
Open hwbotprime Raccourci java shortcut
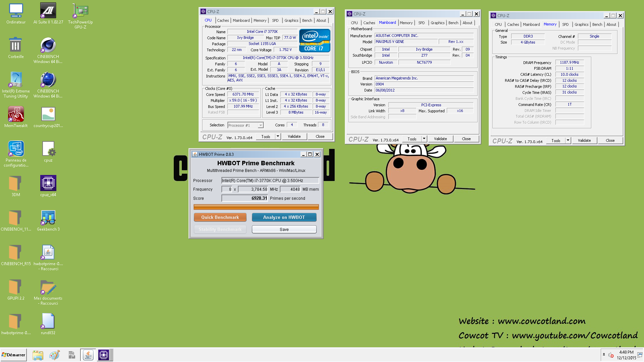click(x=48, y=257)
